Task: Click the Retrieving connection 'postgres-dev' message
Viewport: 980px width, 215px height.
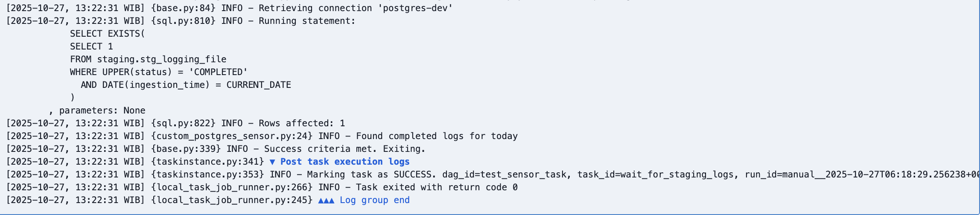Action: click(355, 8)
